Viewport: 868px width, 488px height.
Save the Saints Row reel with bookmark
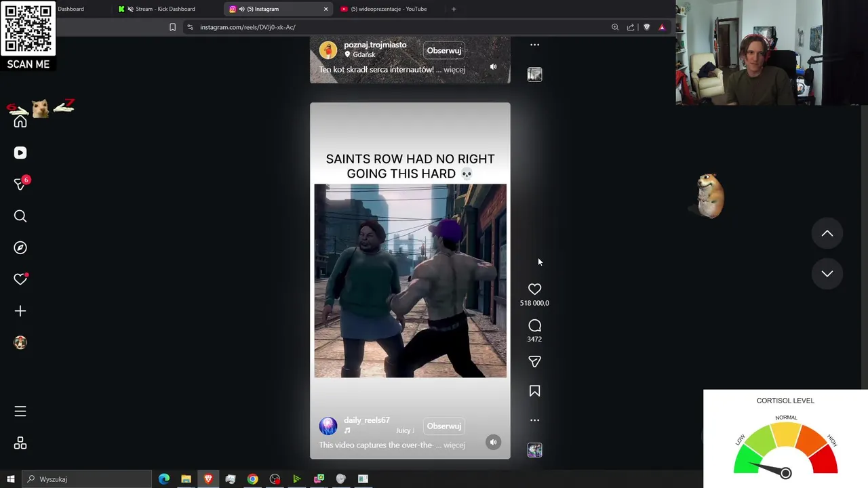pyautogui.click(x=534, y=391)
